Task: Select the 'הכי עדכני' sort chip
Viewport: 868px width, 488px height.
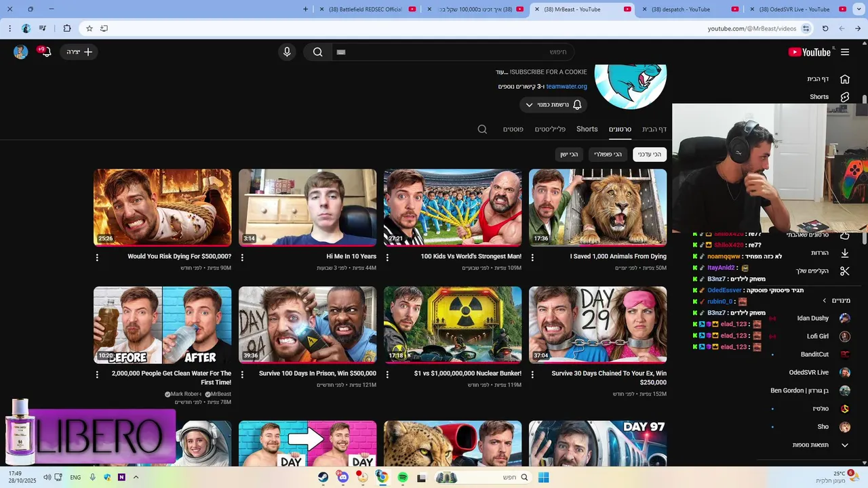Action: 650,155
